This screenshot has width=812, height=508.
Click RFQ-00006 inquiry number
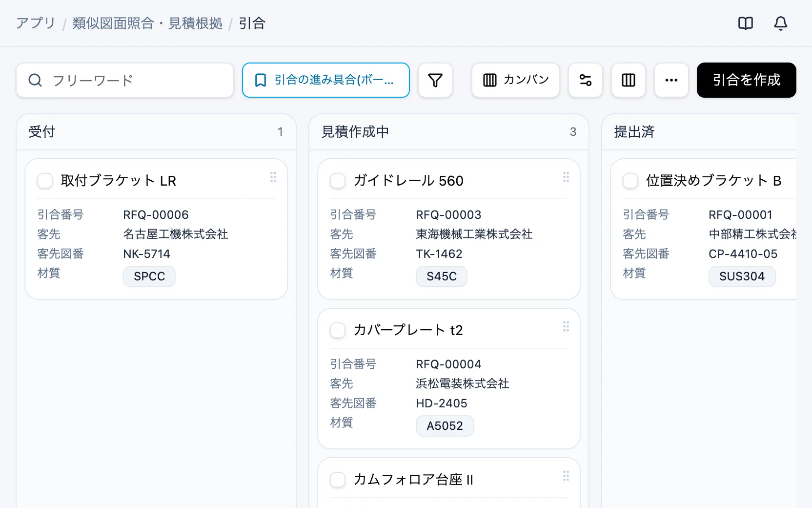point(156,215)
